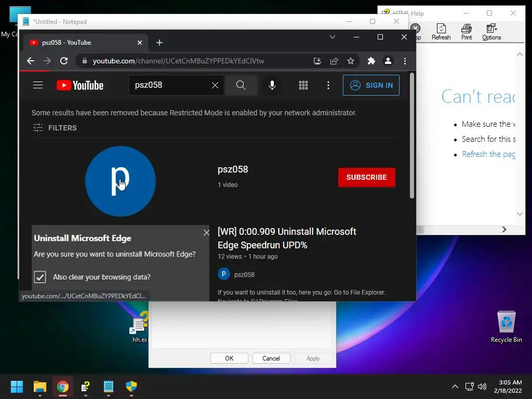The height and width of the screenshot is (399, 532).
Task: Click the Chrome taskbar icon
Action: [63, 387]
